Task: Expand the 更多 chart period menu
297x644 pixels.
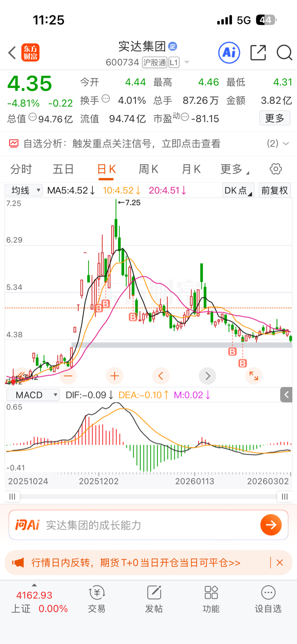Action: pyautogui.click(x=235, y=169)
